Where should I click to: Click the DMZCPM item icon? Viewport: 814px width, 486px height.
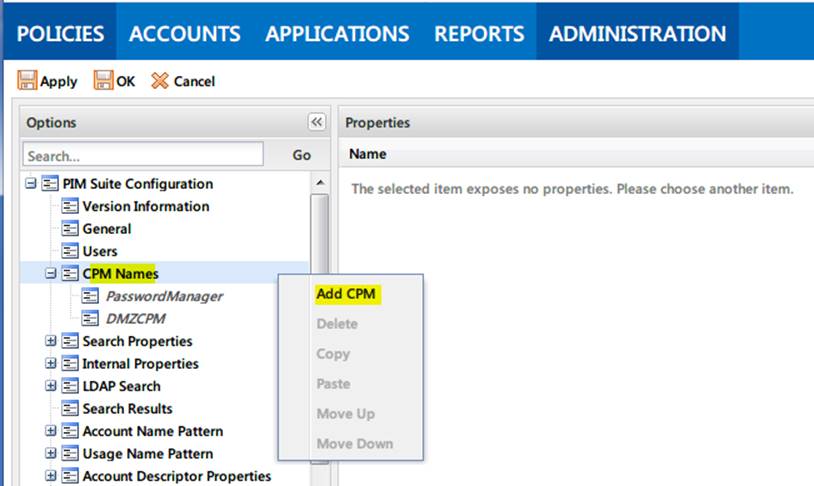[x=90, y=318]
